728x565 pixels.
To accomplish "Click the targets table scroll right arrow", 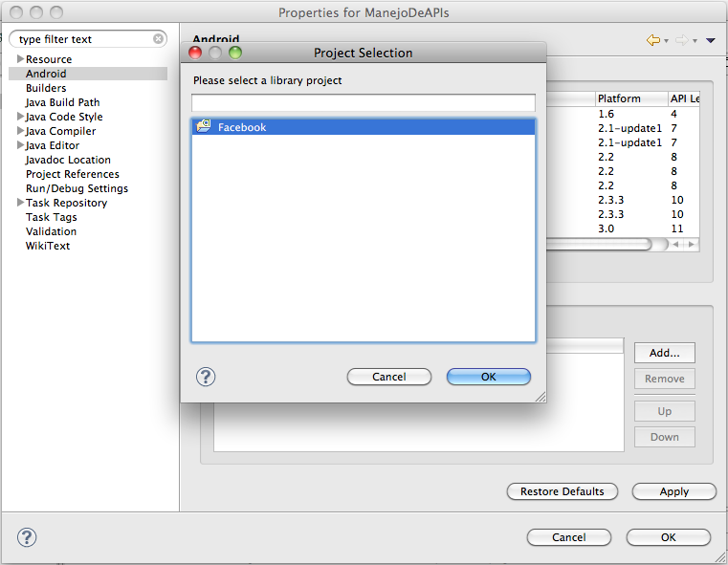I will [692, 244].
